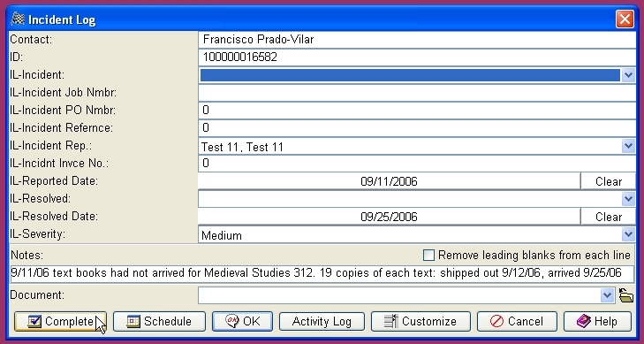The image size is (644, 344).
Task: Click inside the Notes text box
Action: click(x=322, y=273)
